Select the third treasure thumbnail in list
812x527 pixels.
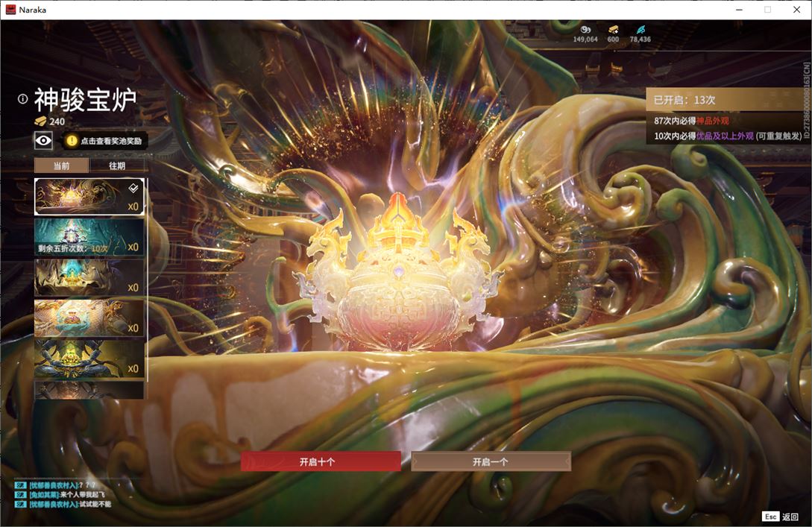89,277
